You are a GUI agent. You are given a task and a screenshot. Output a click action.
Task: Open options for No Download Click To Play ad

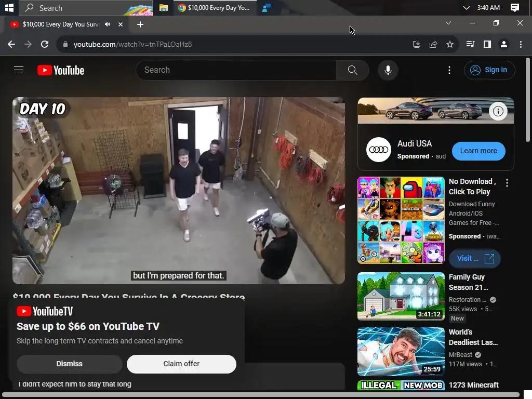(507, 183)
